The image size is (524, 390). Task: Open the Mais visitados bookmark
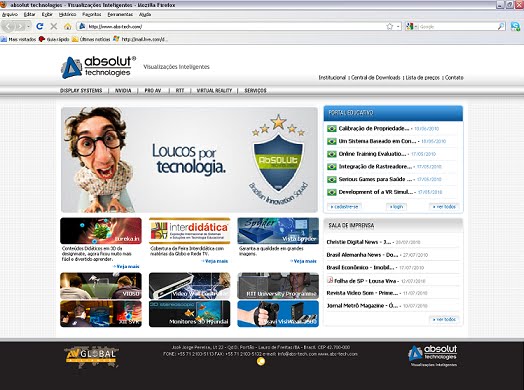click(18, 39)
